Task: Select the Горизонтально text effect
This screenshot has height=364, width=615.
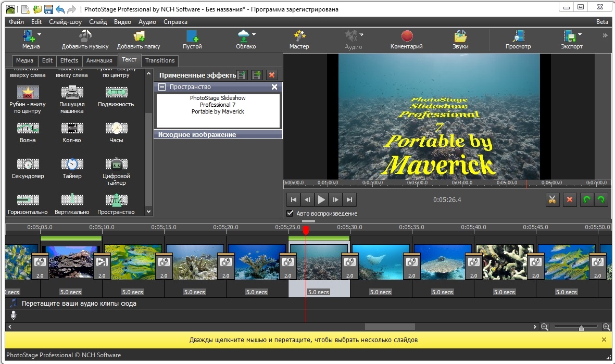Action: [28, 205]
